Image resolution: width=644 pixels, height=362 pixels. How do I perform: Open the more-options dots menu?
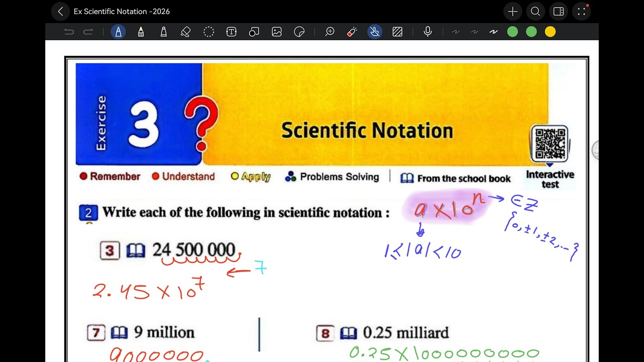[582, 12]
